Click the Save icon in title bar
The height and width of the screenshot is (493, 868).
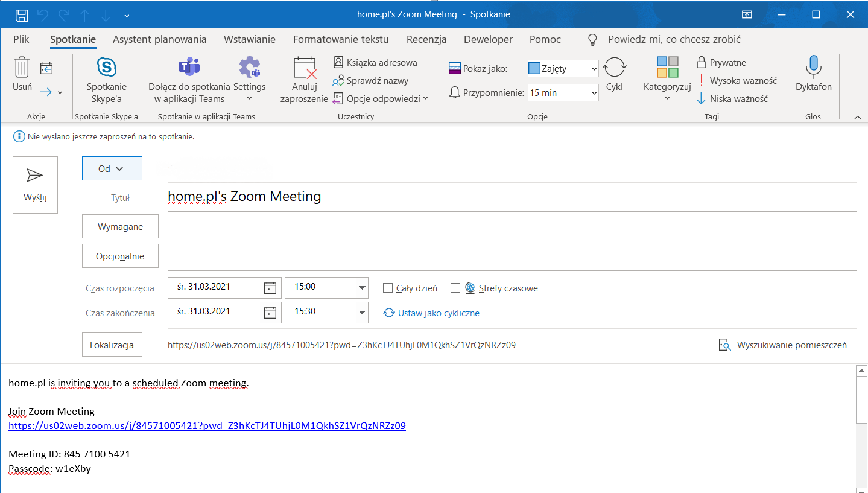pyautogui.click(x=21, y=14)
